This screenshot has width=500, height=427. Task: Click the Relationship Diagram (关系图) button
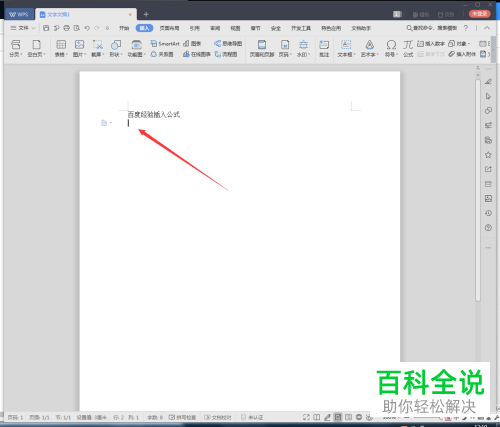(x=162, y=54)
